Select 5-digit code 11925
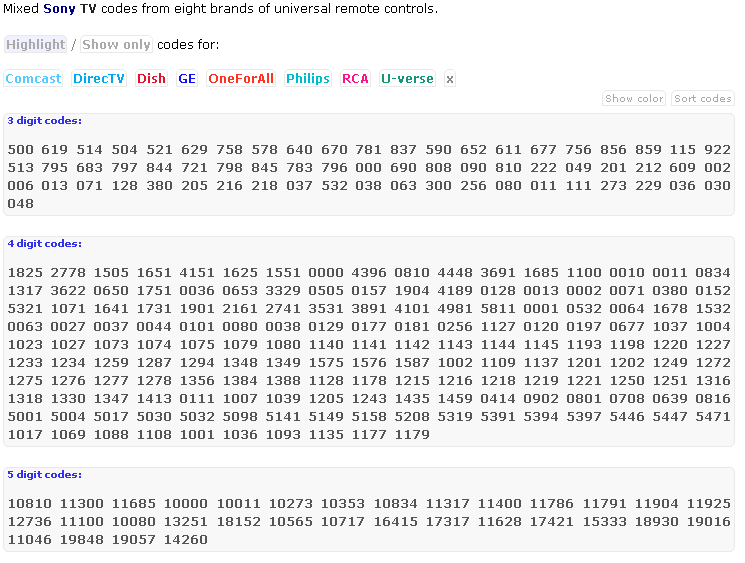The image size is (745, 563). [709, 504]
